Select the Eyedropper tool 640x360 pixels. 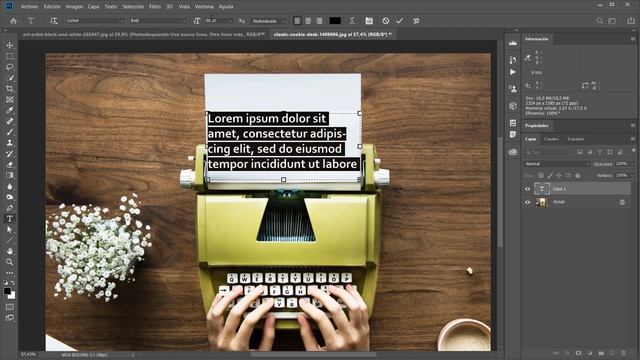click(10, 110)
